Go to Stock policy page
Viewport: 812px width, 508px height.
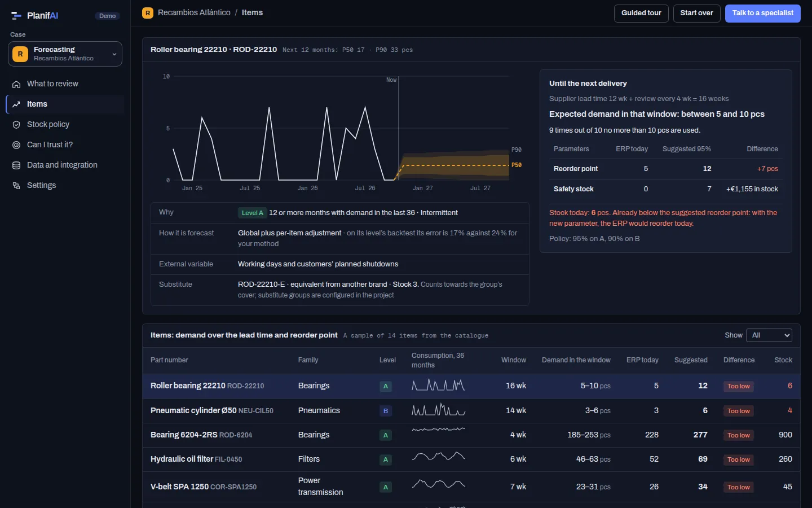pos(65,125)
